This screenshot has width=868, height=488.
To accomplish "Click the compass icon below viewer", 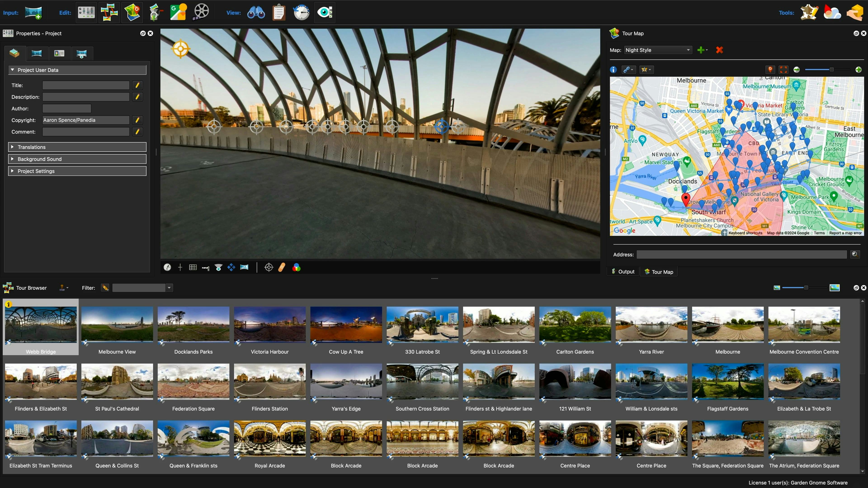I will [x=167, y=267].
